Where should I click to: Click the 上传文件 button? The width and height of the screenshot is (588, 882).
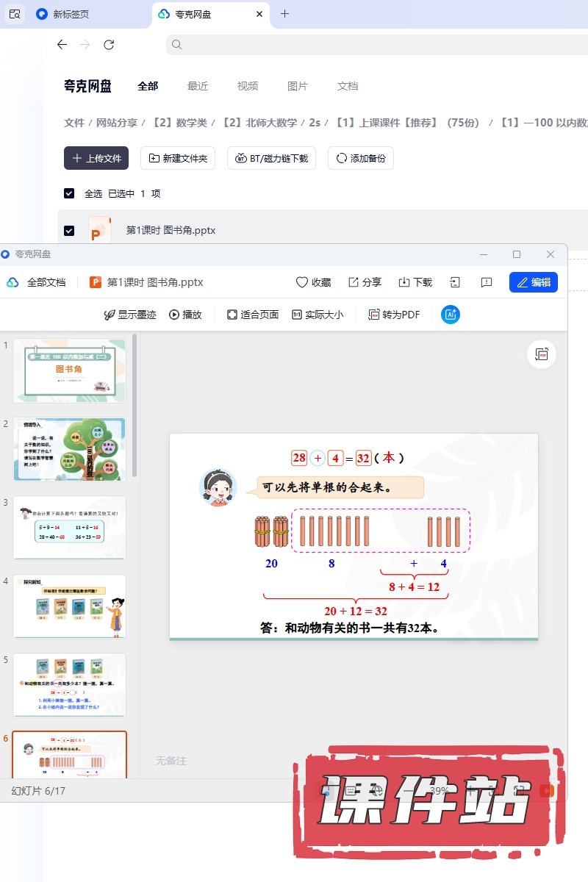click(x=96, y=158)
